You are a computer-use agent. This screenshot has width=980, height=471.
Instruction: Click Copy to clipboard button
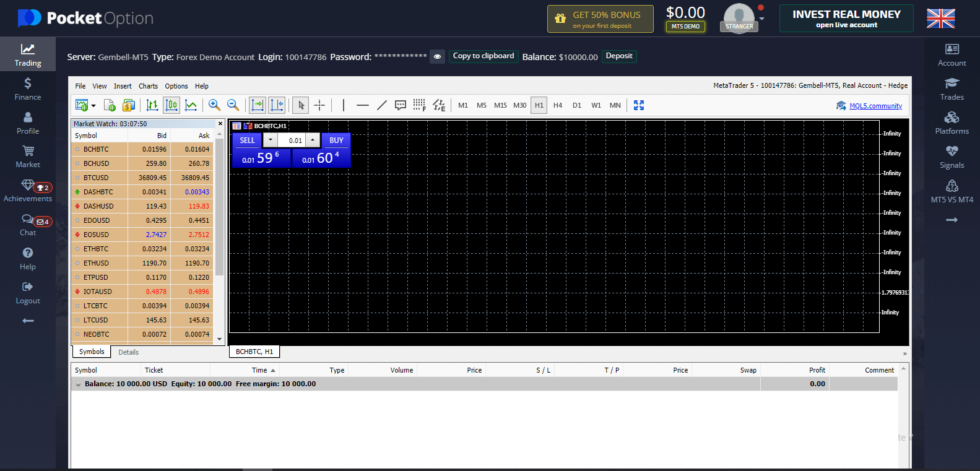click(x=483, y=56)
